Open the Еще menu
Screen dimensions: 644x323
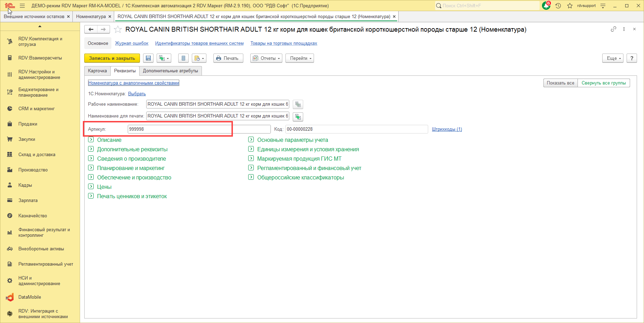click(613, 58)
